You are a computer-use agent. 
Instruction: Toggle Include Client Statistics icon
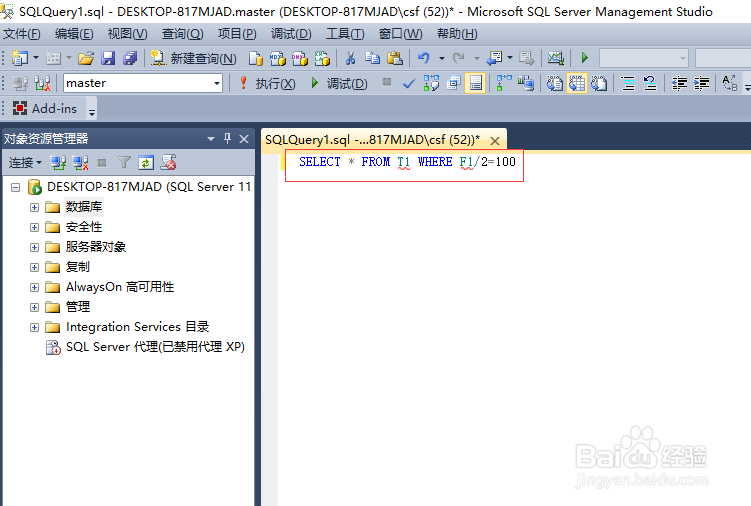[526, 83]
